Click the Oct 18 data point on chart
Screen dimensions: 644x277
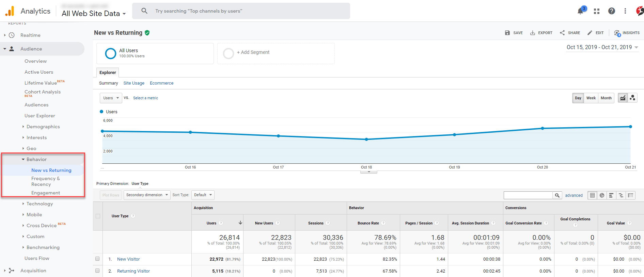pos(366,139)
